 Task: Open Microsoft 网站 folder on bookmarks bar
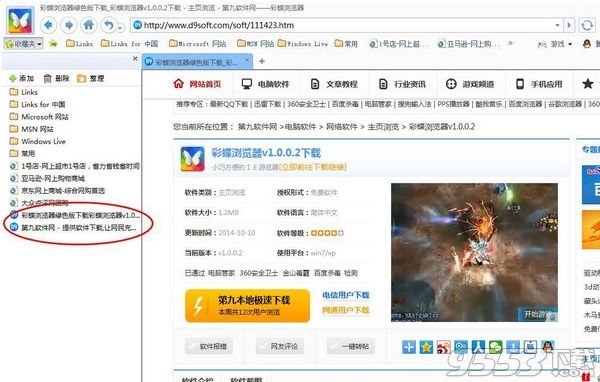click(197, 44)
